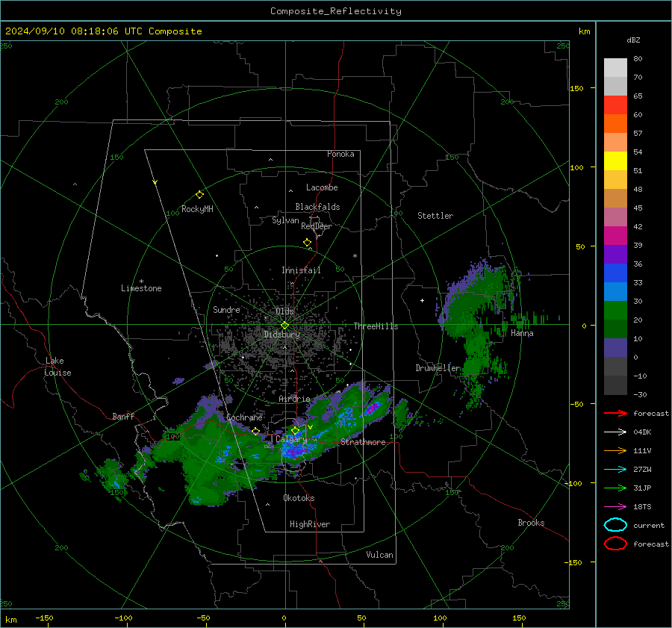Pick the slate-violet 0-10 dBZ swatch
This screenshot has height=628, width=672.
click(x=615, y=348)
